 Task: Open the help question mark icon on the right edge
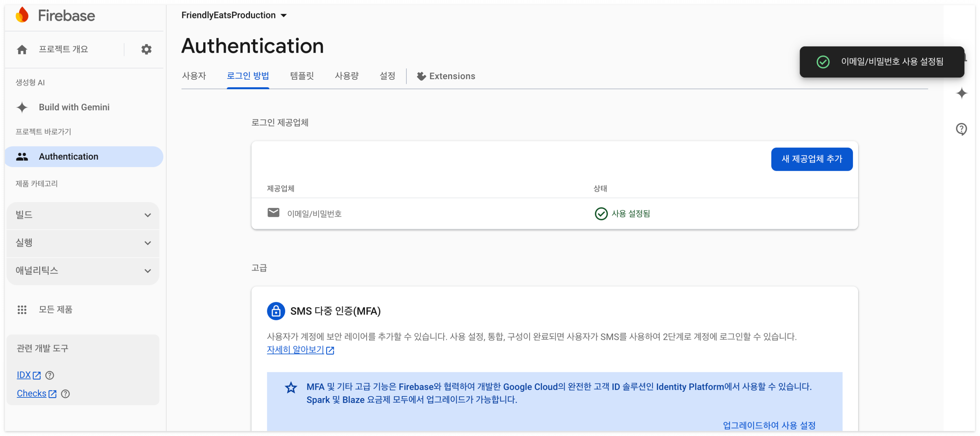point(961,129)
